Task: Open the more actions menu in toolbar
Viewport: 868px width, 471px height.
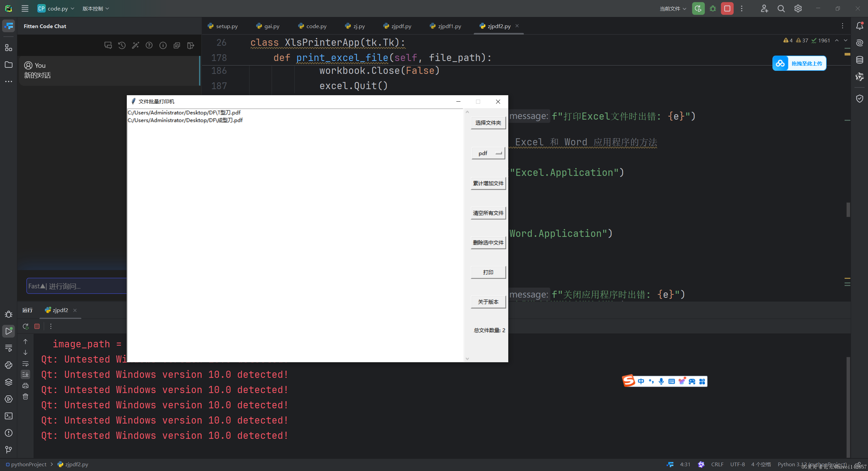Action: [x=742, y=8]
